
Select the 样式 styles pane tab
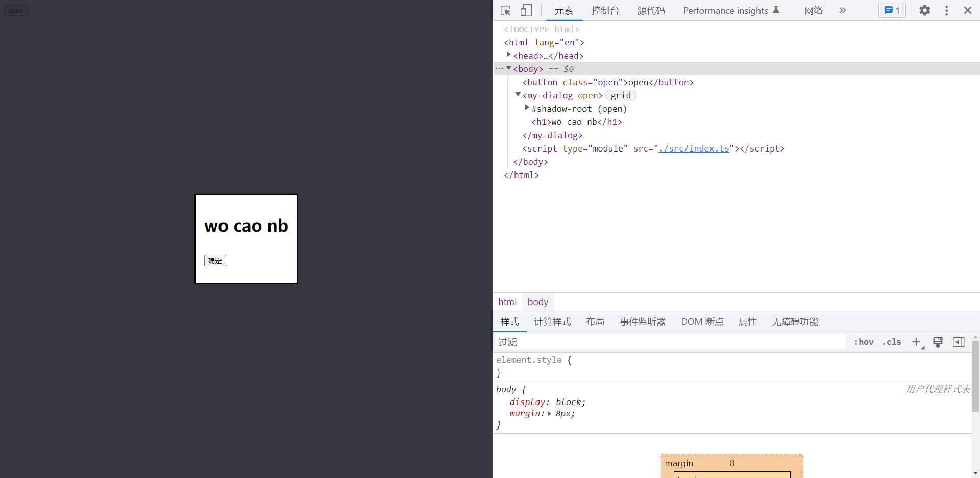pos(509,322)
